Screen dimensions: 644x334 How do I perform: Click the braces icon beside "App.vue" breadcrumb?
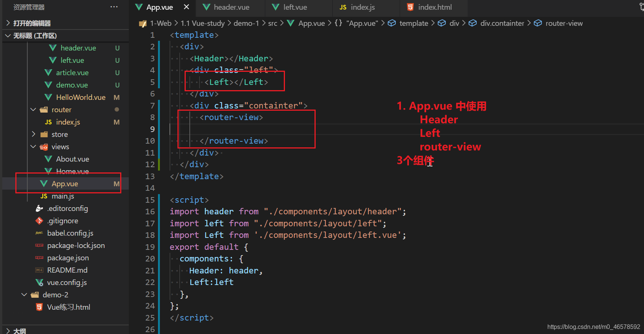pyautogui.click(x=338, y=23)
